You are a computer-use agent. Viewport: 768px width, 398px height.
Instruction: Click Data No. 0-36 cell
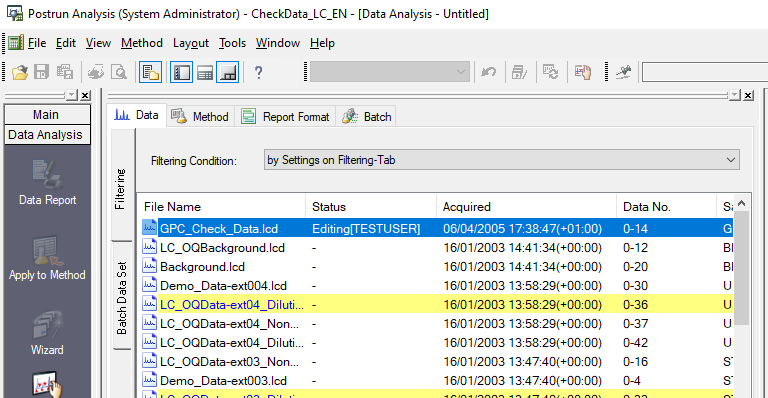coord(635,304)
